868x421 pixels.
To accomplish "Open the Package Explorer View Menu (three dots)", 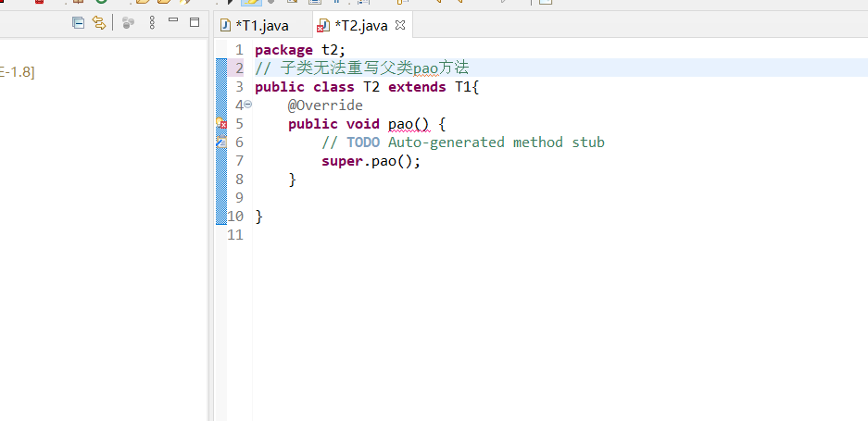I will click(152, 23).
